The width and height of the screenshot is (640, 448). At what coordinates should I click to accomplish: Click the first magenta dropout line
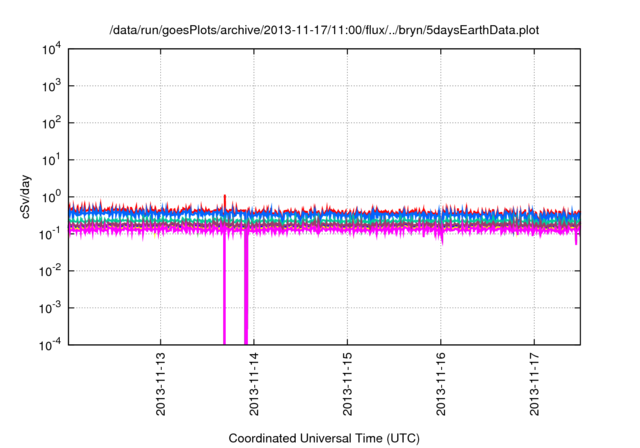(x=224, y=288)
